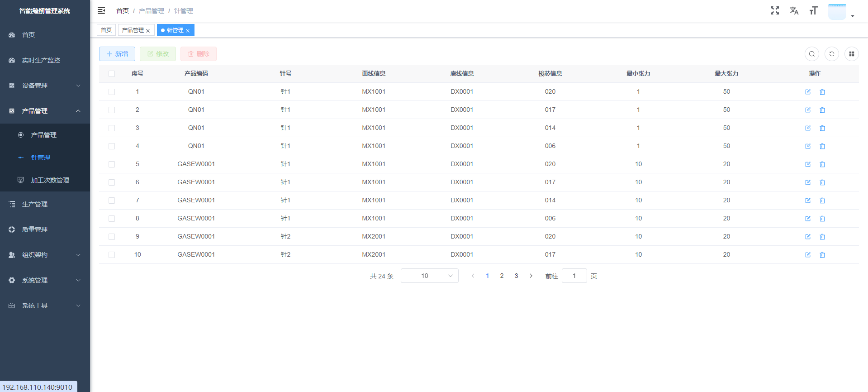The height and width of the screenshot is (392, 868).
Task: Select all rows with header checkbox
Action: tap(112, 74)
